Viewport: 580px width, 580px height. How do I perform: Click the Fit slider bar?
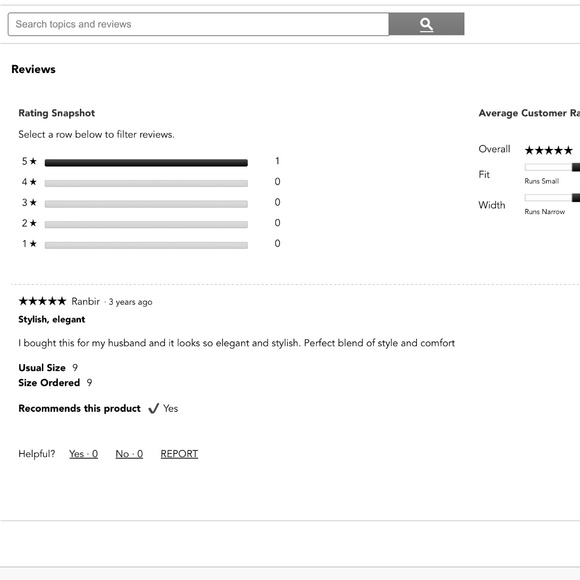point(552,167)
